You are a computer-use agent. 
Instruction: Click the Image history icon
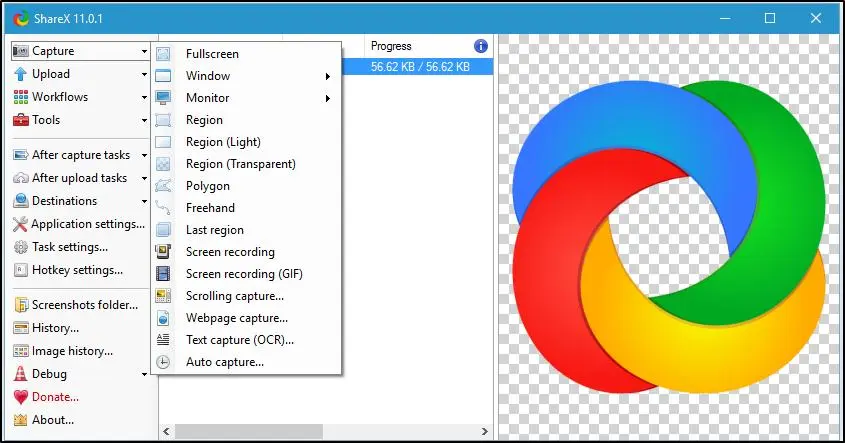coord(20,351)
